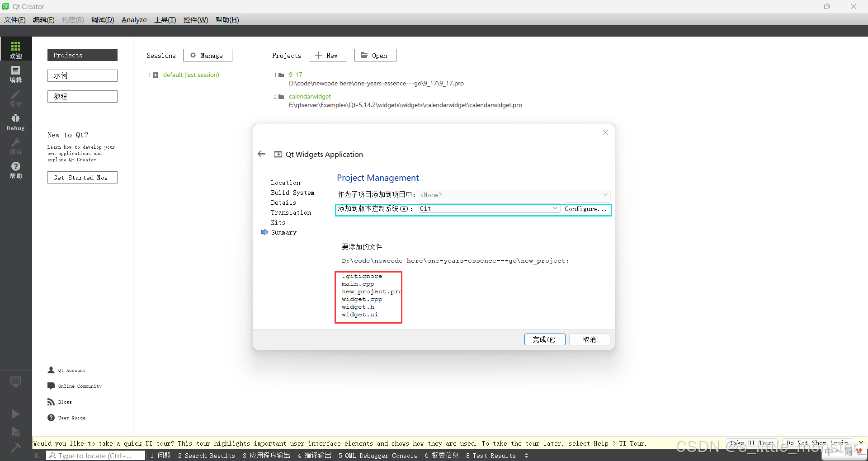Open the 帮助(H) menu
Viewport: 868px width, 461px height.
tap(227, 20)
